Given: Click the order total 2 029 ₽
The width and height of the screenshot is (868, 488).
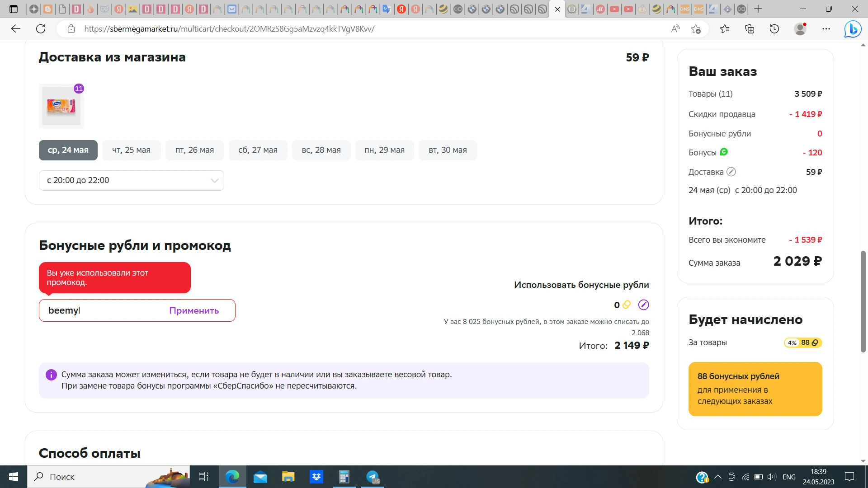Looking at the screenshot, I should coord(797,261).
